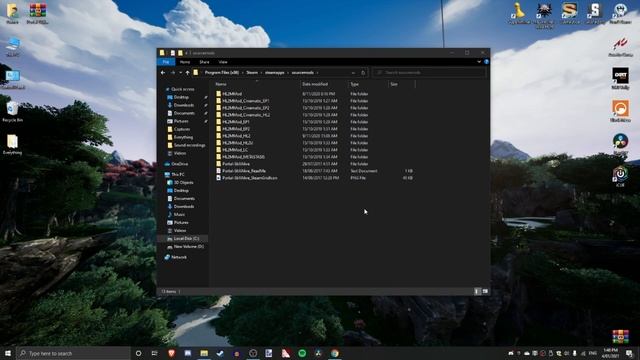Screen dimensions: 640x360
Task: Open Chrome from taskbar
Action: pyautogui.click(x=335, y=353)
